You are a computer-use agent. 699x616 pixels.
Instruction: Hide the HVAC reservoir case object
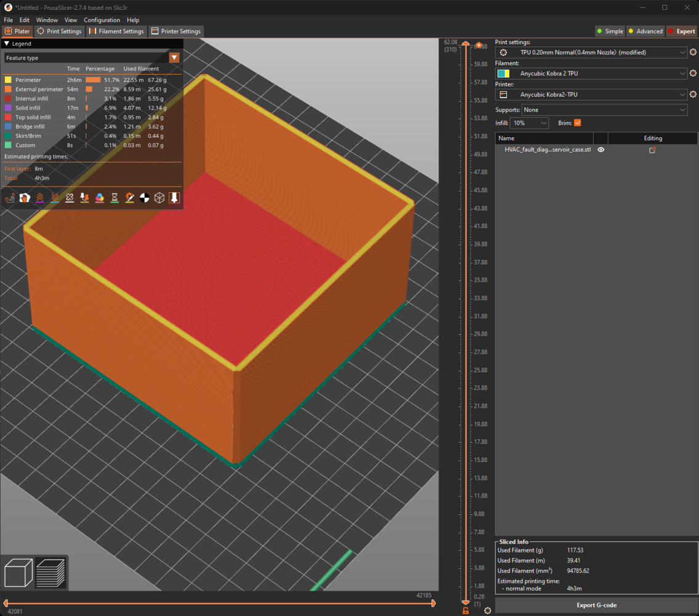point(601,150)
